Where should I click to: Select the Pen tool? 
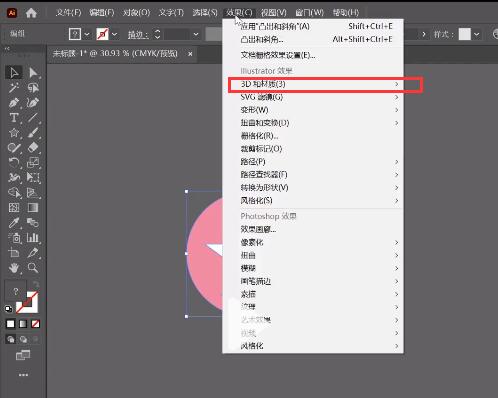click(x=14, y=103)
